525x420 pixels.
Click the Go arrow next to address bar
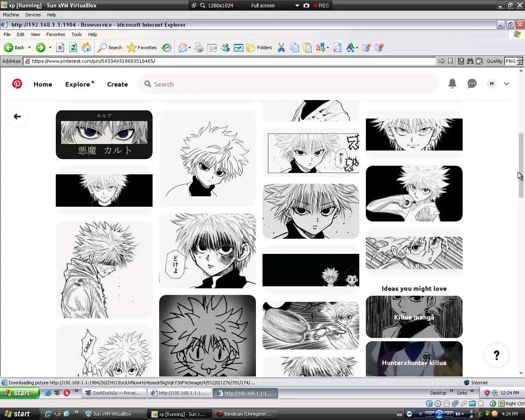pyautogui.click(x=441, y=61)
